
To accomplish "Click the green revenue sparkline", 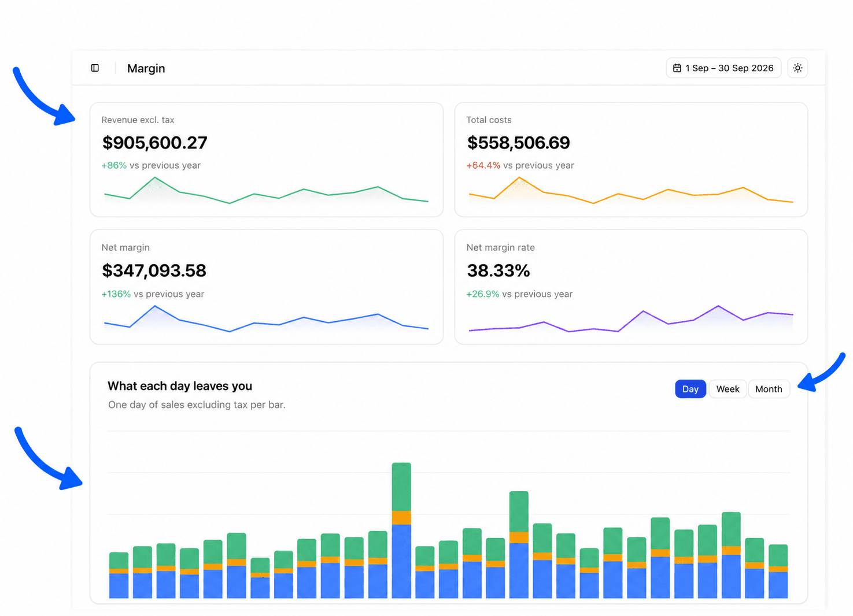I will pyautogui.click(x=266, y=191).
